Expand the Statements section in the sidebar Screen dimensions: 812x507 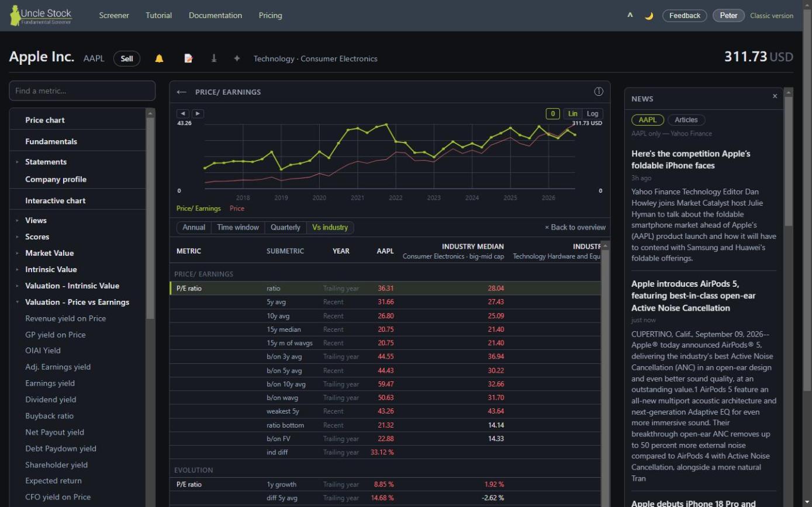46,162
